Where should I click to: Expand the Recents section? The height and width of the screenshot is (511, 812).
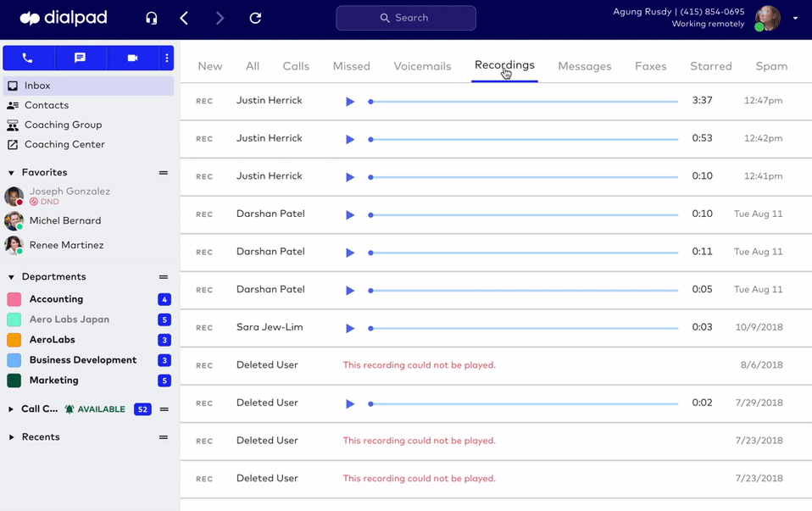pyautogui.click(x=11, y=437)
